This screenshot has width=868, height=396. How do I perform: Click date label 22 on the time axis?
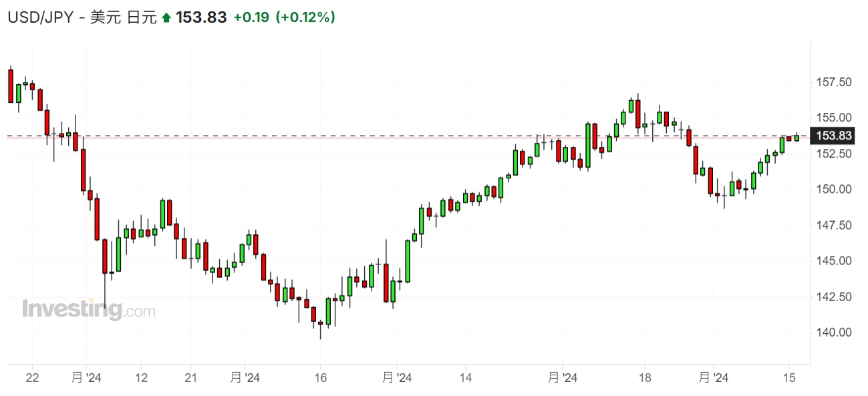click(32, 378)
